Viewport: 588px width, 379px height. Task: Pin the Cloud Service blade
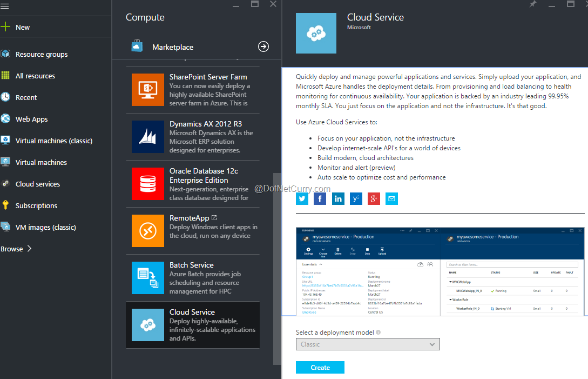[533, 4]
